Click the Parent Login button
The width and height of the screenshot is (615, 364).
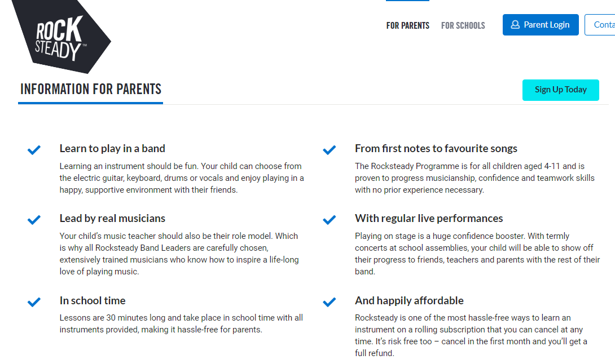coord(541,25)
